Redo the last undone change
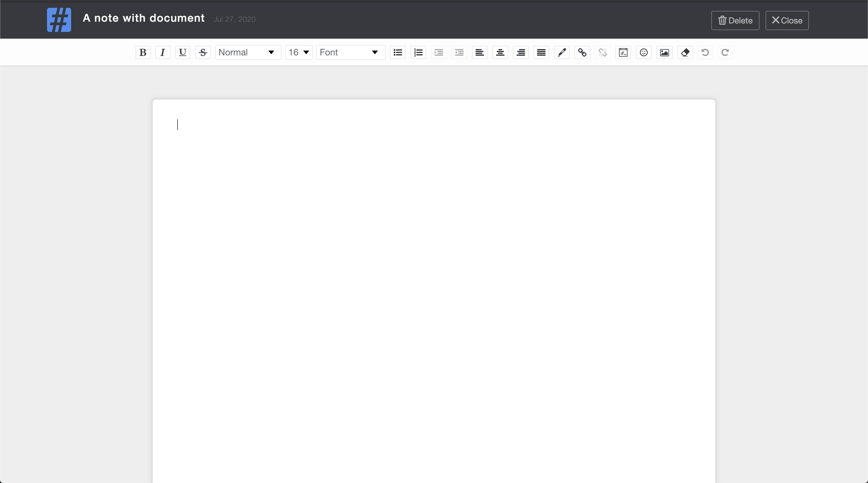This screenshot has height=483, width=868. [725, 52]
